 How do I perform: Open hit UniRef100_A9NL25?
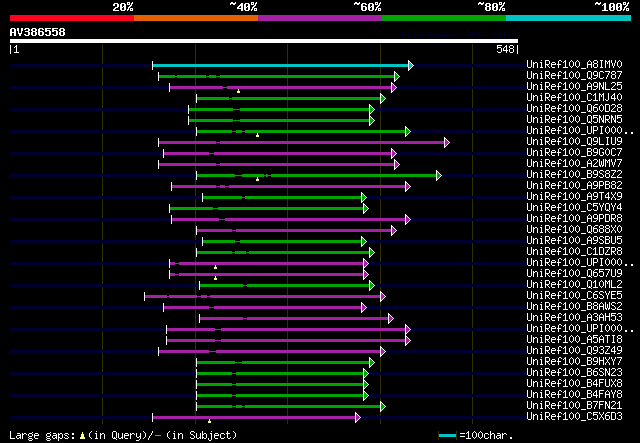point(574,87)
